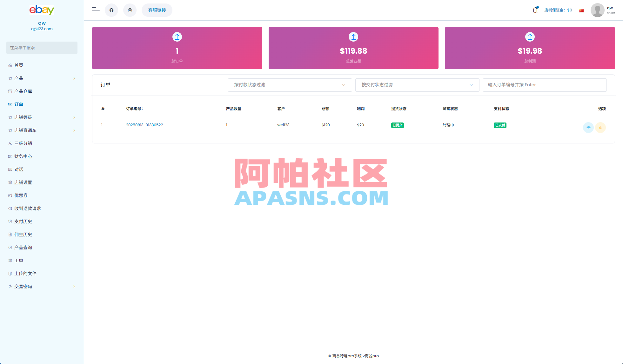
Task: Open the 订单 menu item in sidebar
Action: (x=19, y=104)
